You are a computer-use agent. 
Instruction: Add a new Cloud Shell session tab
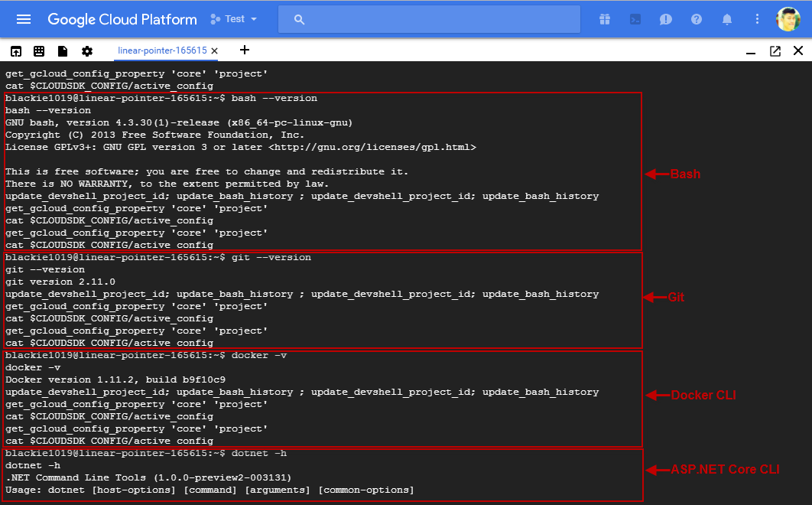245,50
